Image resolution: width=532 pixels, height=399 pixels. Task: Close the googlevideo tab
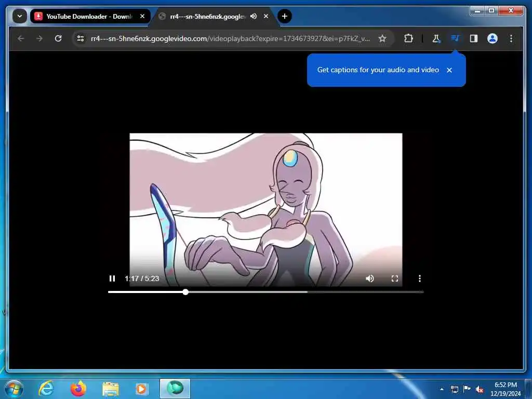(266, 16)
